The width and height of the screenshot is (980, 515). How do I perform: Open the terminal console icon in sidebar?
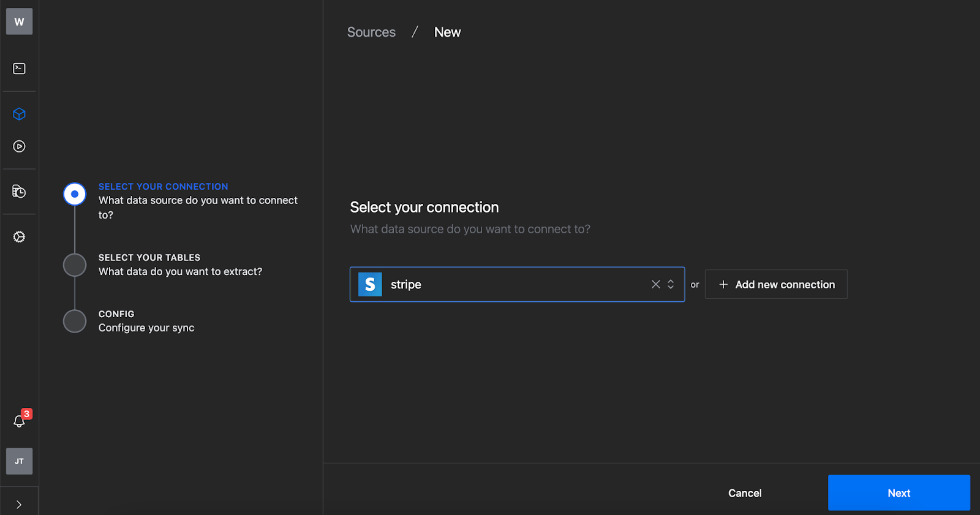[x=19, y=69]
